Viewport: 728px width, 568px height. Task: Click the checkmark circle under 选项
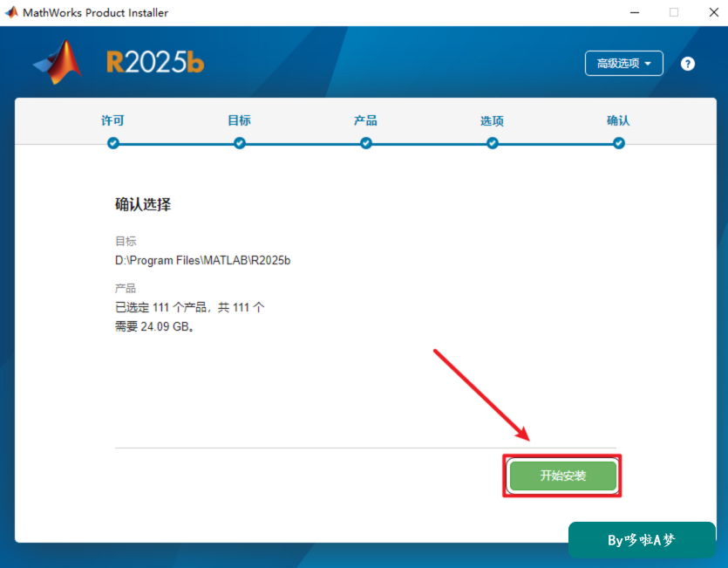[x=493, y=143]
